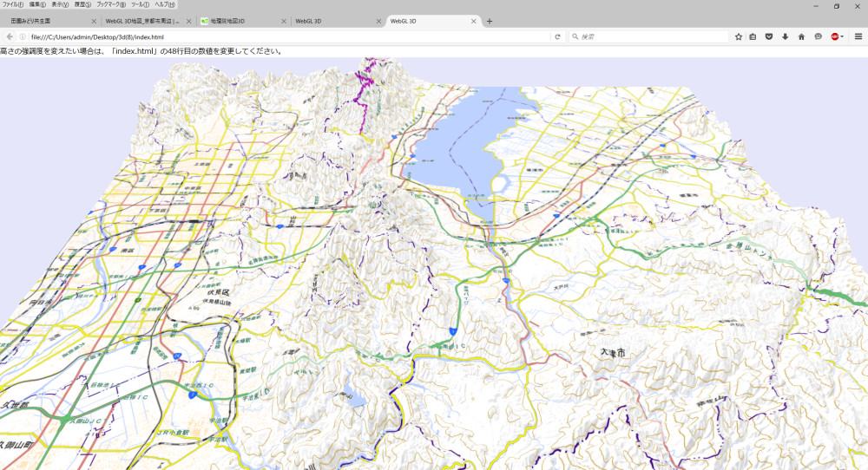Screen dimensions: 868x470
Task: Click the URL address field
Action: tap(286, 36)
